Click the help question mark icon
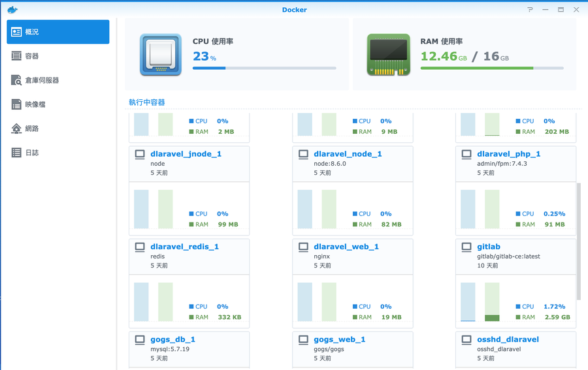588x370 pixels. point(530,10)
